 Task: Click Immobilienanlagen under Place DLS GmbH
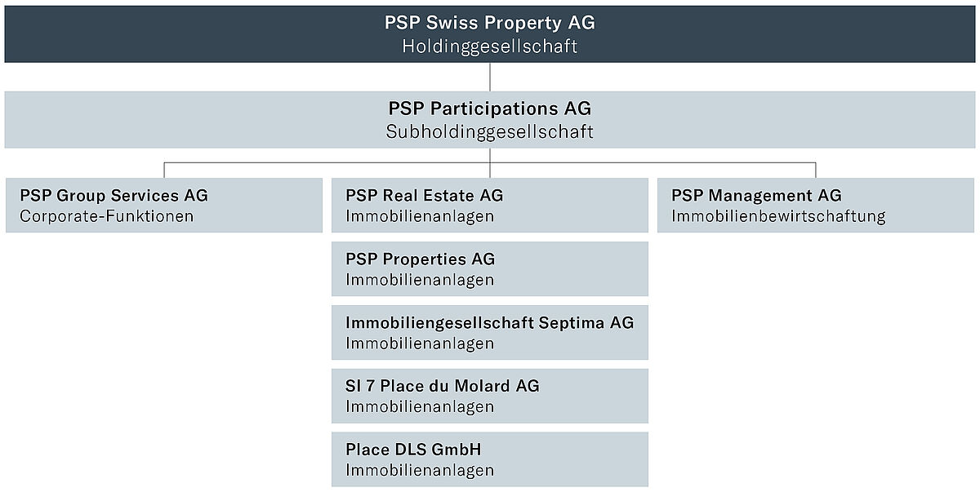(x=420, y=471)
